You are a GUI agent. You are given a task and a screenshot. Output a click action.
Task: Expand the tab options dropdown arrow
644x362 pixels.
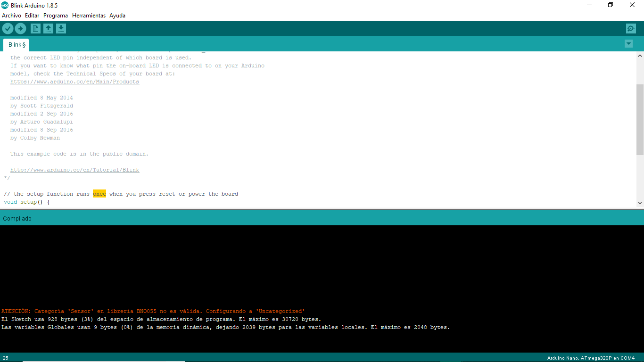(628, 44)
